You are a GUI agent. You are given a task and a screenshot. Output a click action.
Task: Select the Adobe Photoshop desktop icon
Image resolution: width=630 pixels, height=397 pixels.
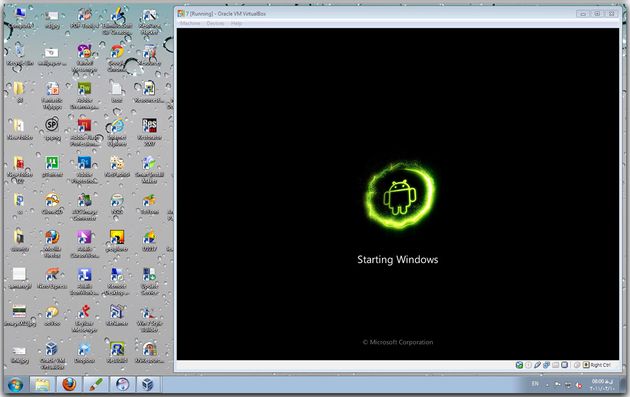point(84,170)
